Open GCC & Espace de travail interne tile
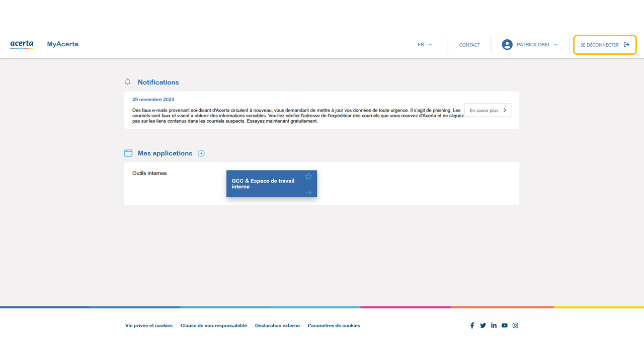The height and width of the screenshot is (362, 644). [x=272, y=184]
